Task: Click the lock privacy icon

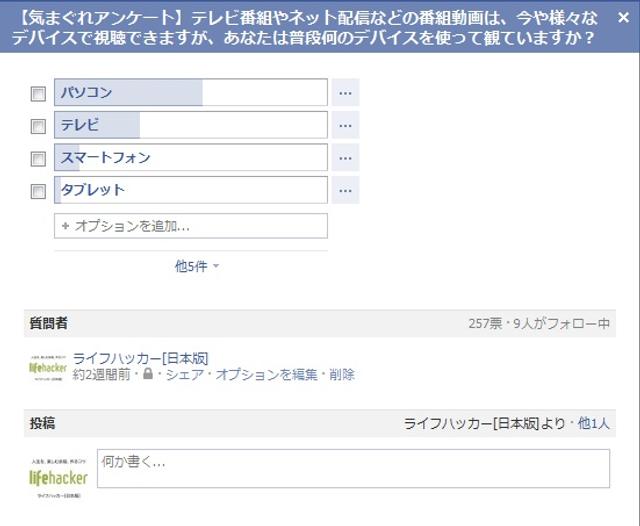Action: pyautogui.click(x=148, y=373)
